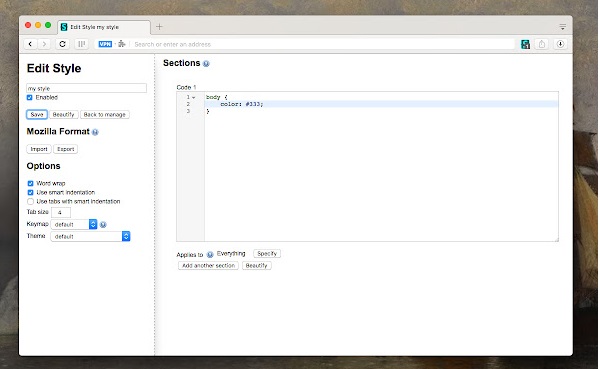
Task: Click the Tab size input field
Action: [x=61, y=212]
